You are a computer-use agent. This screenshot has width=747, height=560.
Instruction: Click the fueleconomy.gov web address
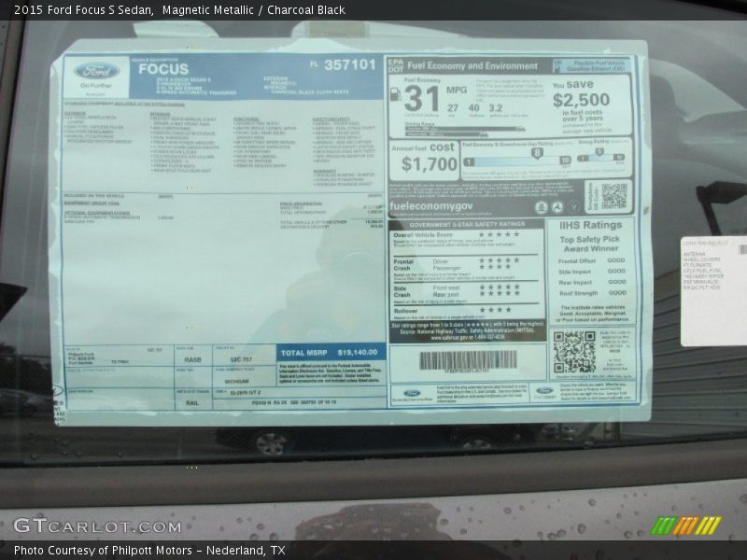click(430, 206)
